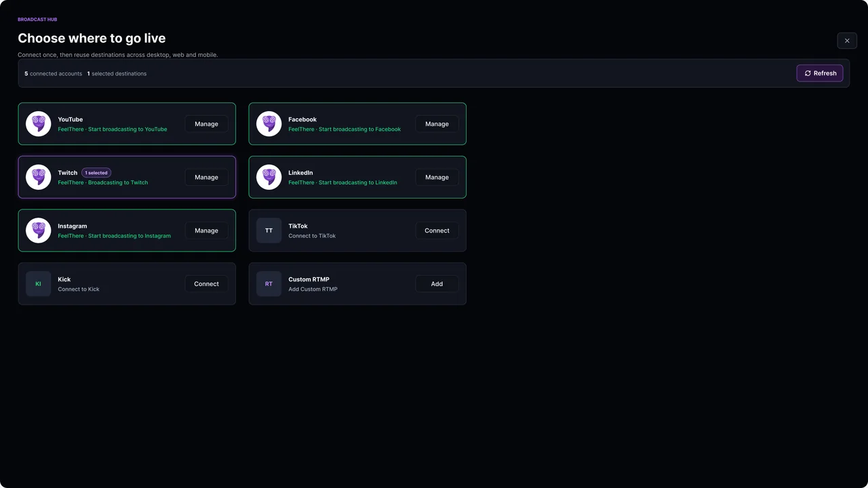Connect a Kick account
868x488 pixels.
tap(207, 284)
